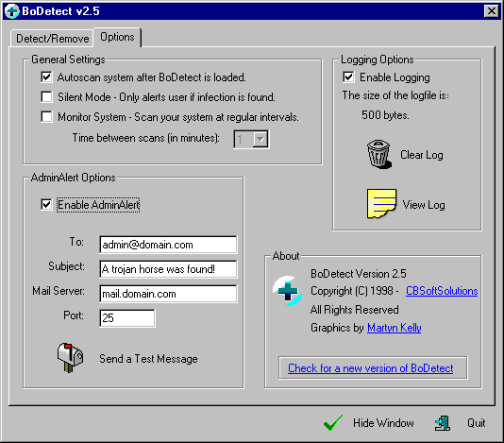Viewport: 504px width, 443px height.
Task: Follow the Martyn Kelly link
Action: [395, 328]
